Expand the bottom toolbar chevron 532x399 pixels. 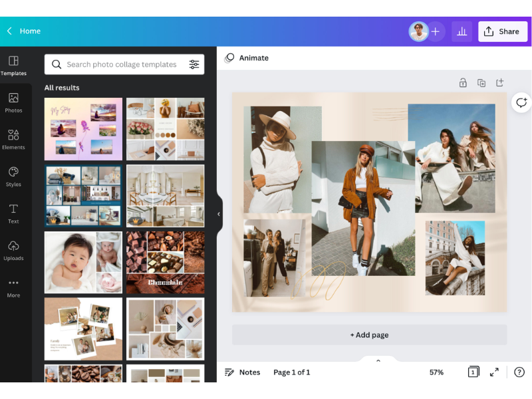coord(378,360)
